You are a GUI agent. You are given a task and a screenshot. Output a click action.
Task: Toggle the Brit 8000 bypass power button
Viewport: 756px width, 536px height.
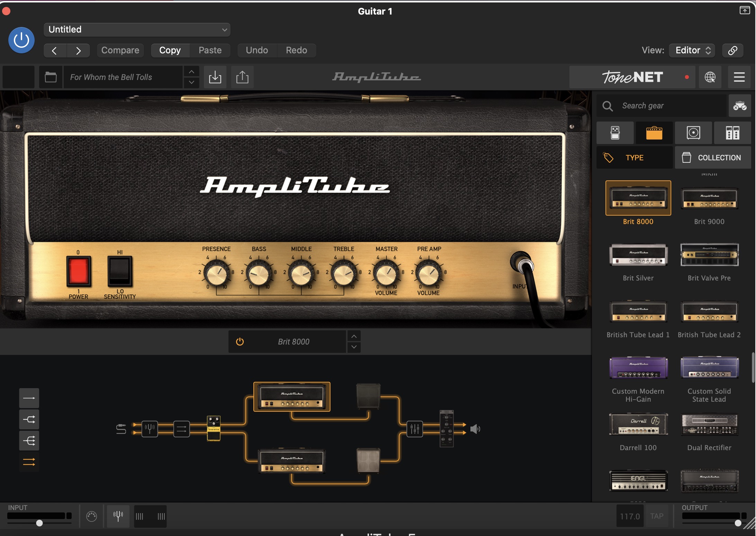(x=240, y=342)
